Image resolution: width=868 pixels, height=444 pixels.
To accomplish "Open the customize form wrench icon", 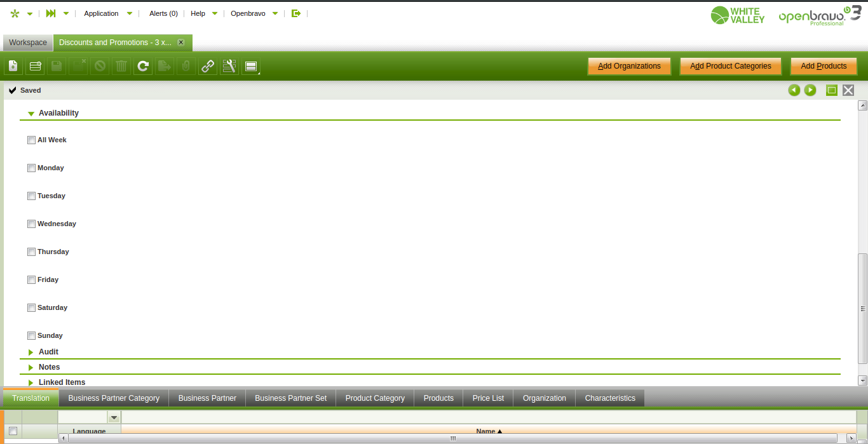I will click(229, 66).
